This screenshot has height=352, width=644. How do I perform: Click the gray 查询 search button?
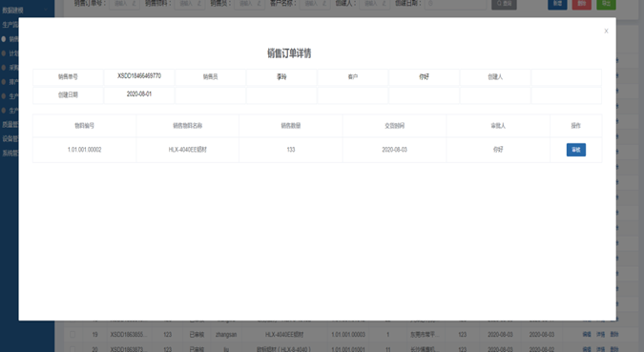pos(504,4)
